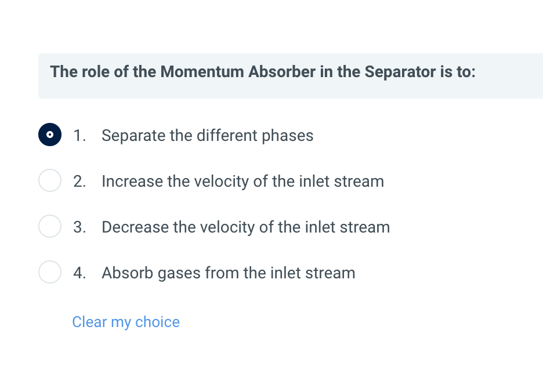The width and height of the screenshot is (543, 392).
Task: Click the empty radio circle beside option 4
Action: [50, 272]
